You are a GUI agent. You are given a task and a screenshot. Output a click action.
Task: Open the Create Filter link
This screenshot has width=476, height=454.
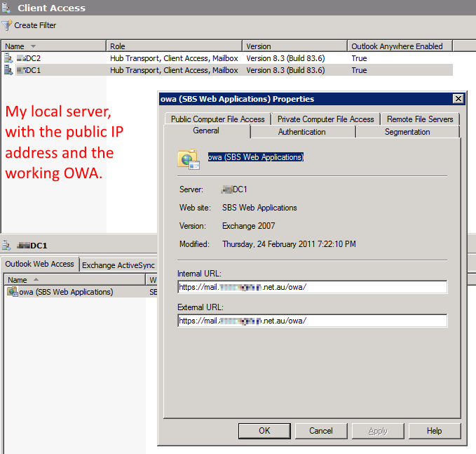35,25
